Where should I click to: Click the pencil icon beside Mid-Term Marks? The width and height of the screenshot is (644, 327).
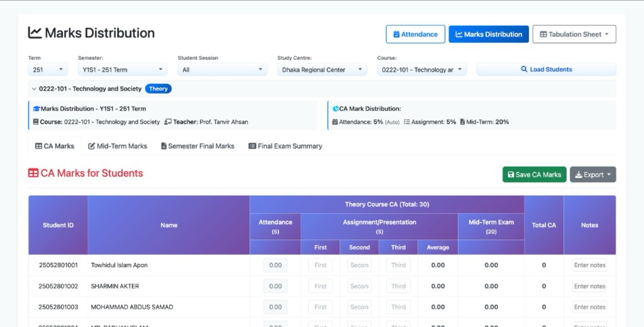coord(91,146)
